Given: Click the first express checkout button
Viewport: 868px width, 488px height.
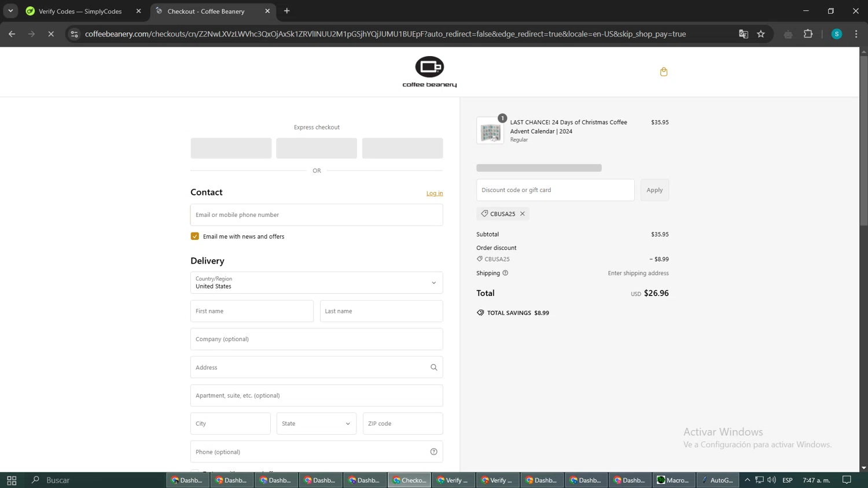Looking at the screenshot, I should click(x=231, y=148).
